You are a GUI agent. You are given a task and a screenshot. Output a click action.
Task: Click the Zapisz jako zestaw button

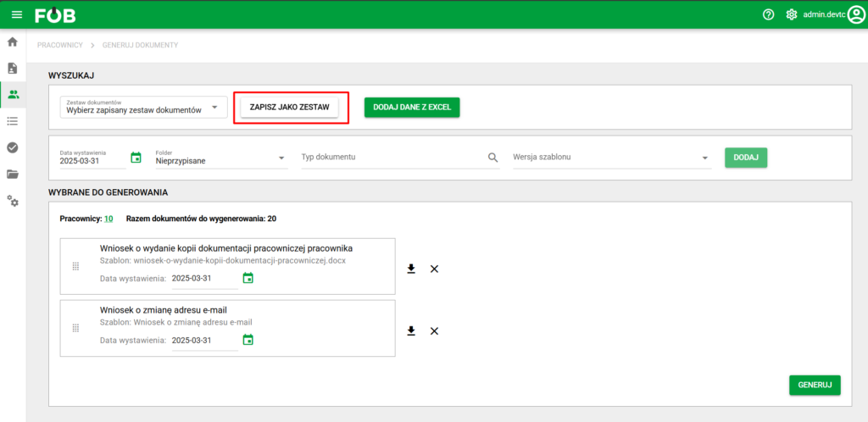290,108
